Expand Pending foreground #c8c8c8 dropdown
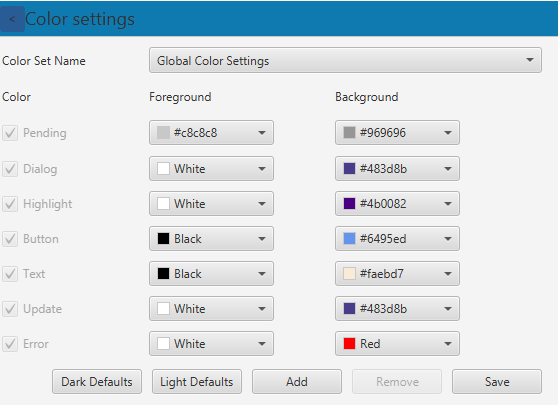The height and width of the screenshot is (405, 558). click(211, 132)
